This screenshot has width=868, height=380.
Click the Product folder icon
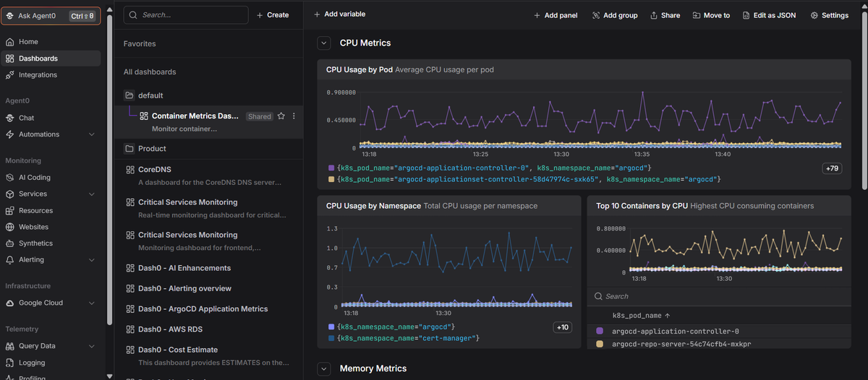click(x=129, y=149)
